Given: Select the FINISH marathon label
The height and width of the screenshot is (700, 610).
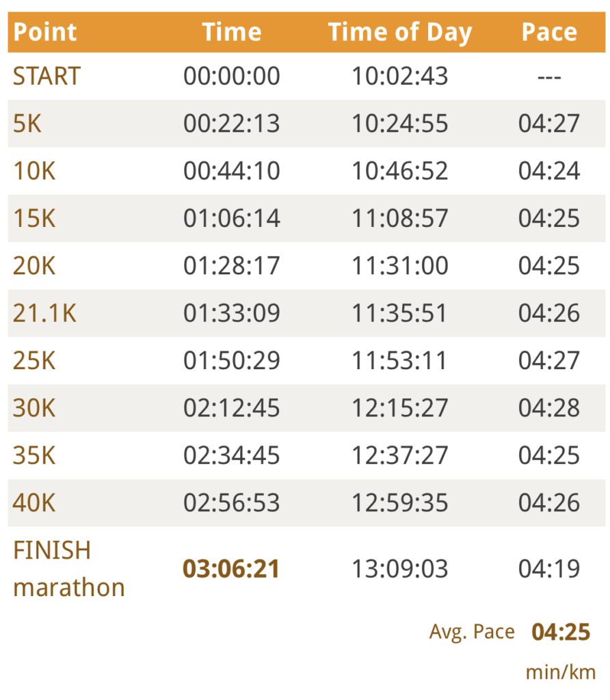Looking at the screenshot, I should click(68, 569).
